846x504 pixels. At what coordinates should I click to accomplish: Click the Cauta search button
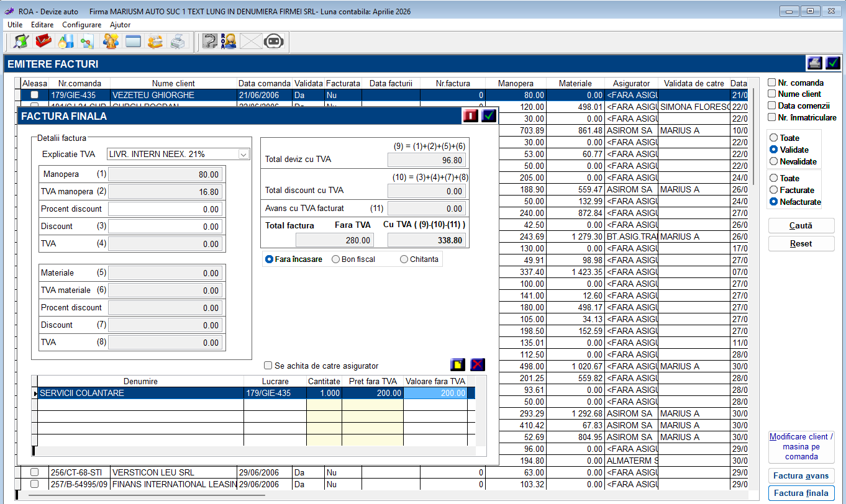coord(801,226)
